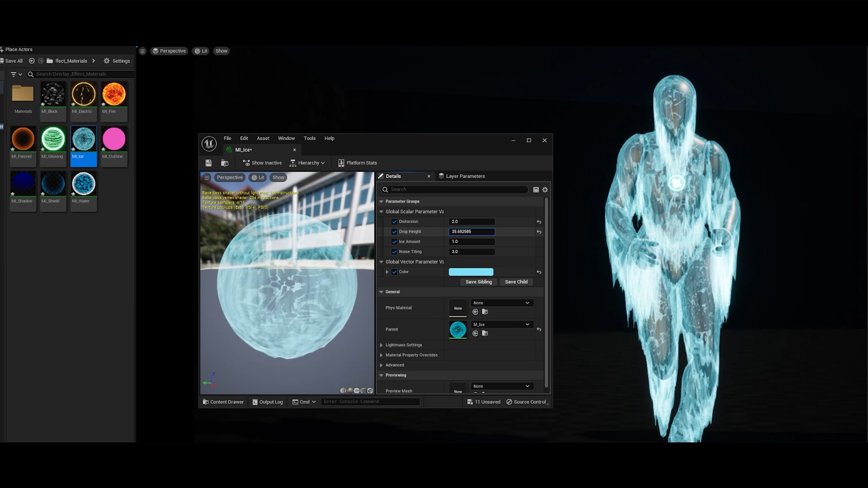
Task: Open the Content Drawer
Action: [x=223, y=401]
